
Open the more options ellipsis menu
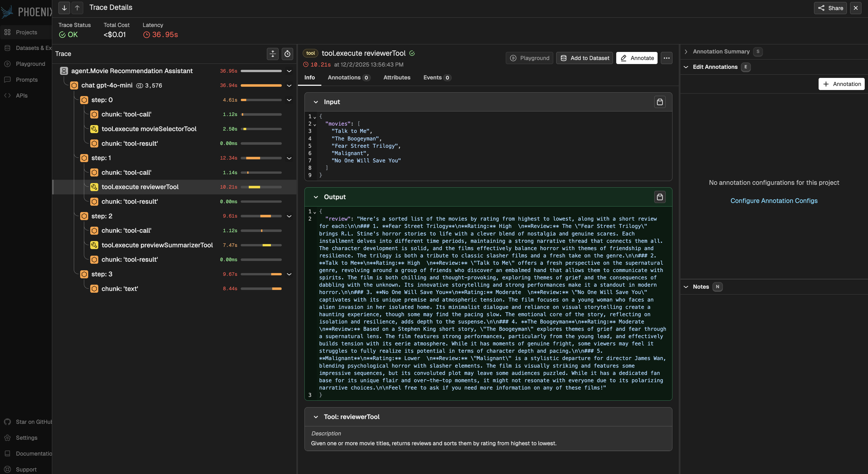pyautogui.click(x=666, y=58)
